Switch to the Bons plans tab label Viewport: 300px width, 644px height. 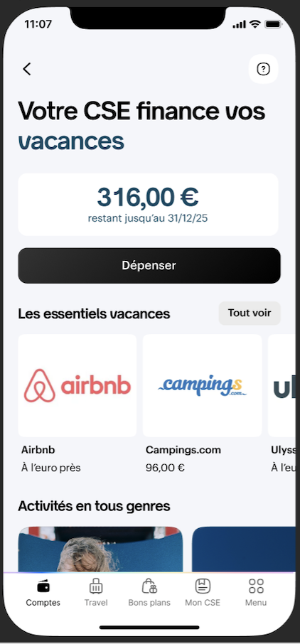pyautogui.click(x=149, y=603)
